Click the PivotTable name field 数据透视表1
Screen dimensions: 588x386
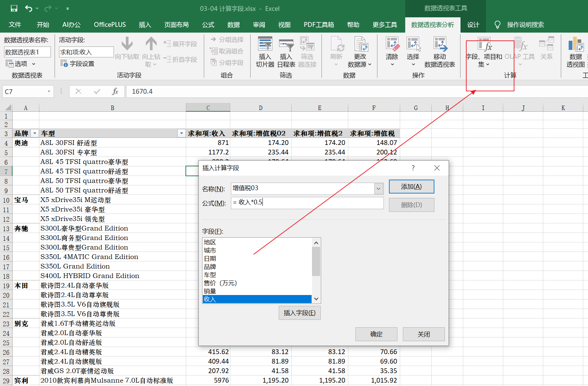(27, 52)
